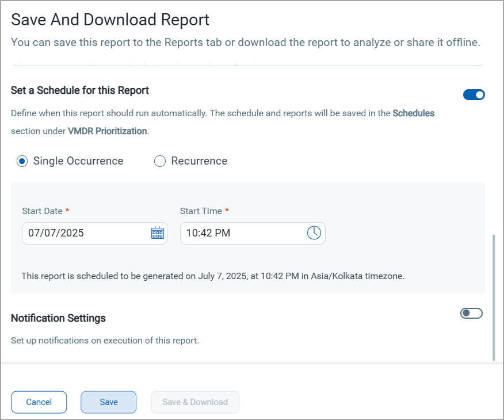Select the Single Occurrence radio button

pos(22,161)
